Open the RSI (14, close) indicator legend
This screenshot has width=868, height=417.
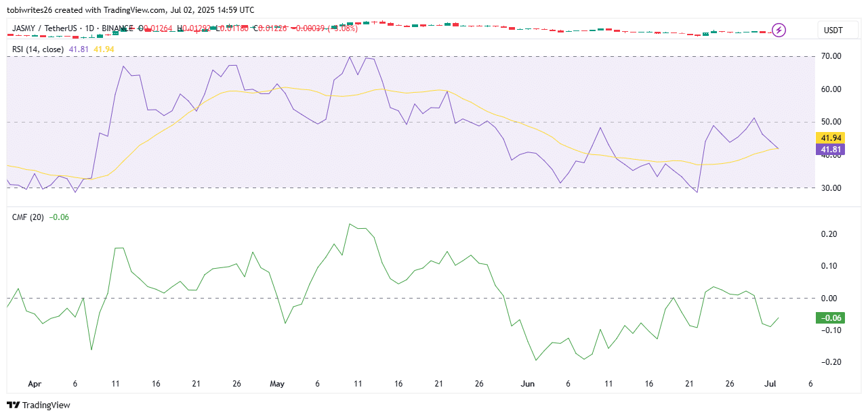point(38,49)
